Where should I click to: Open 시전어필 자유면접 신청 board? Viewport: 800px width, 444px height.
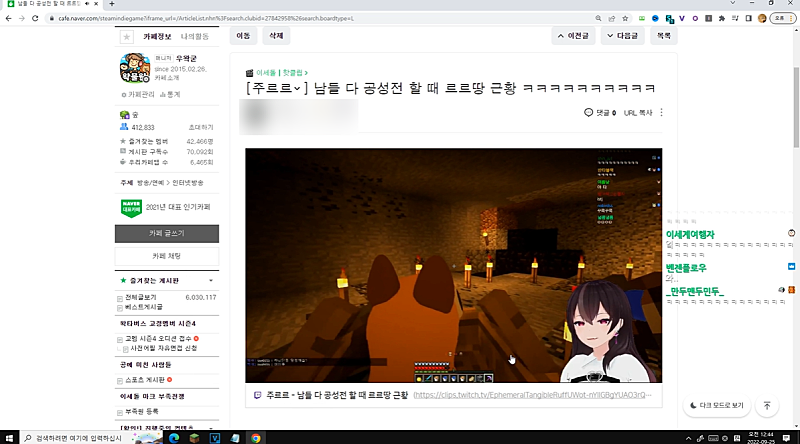(x=164, y=349)
